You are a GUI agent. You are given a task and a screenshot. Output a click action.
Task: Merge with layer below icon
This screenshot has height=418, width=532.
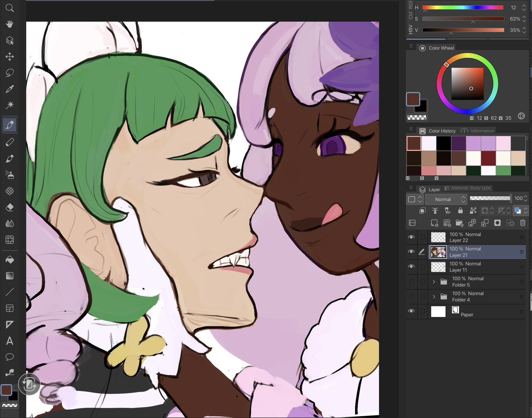point(485,223)
